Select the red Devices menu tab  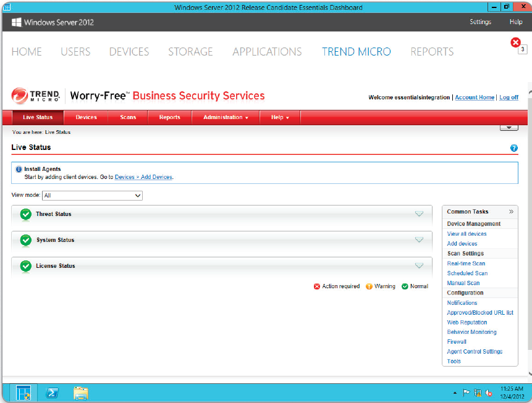point(86,117)
